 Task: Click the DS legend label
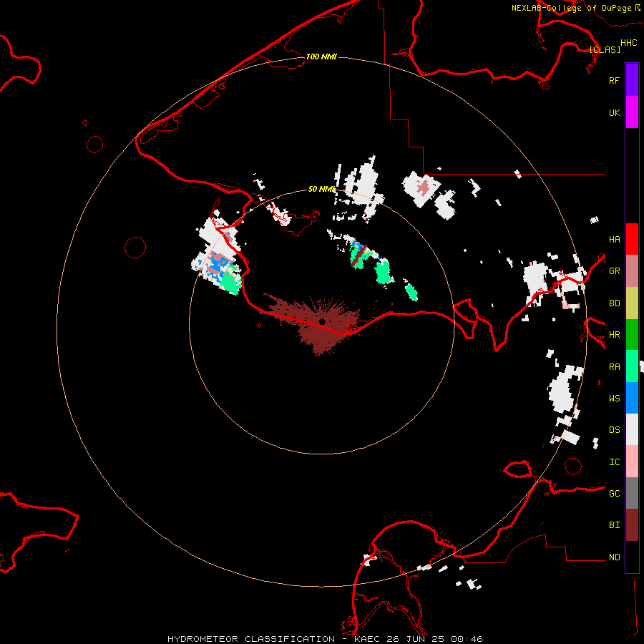[x=614, y=430]
